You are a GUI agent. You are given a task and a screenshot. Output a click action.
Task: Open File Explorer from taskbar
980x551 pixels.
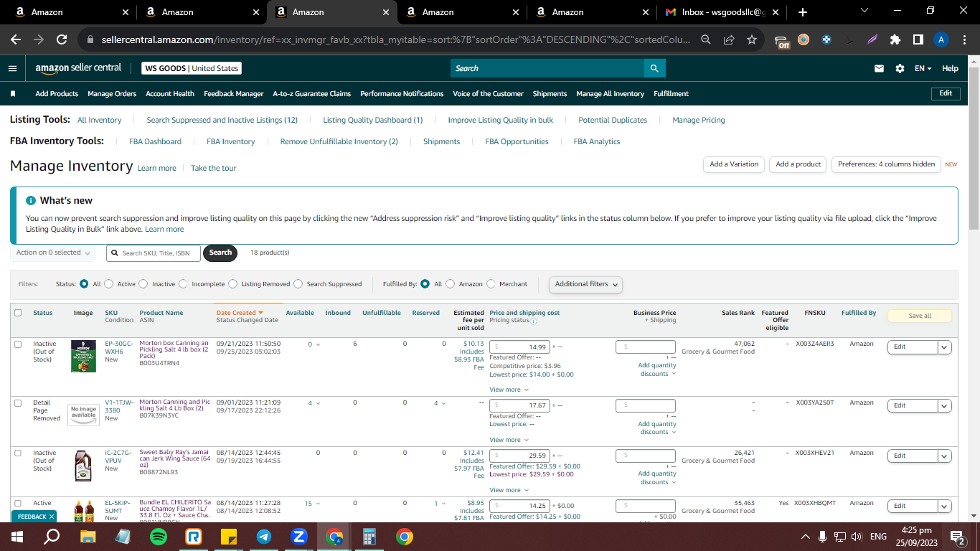point(88,536)
